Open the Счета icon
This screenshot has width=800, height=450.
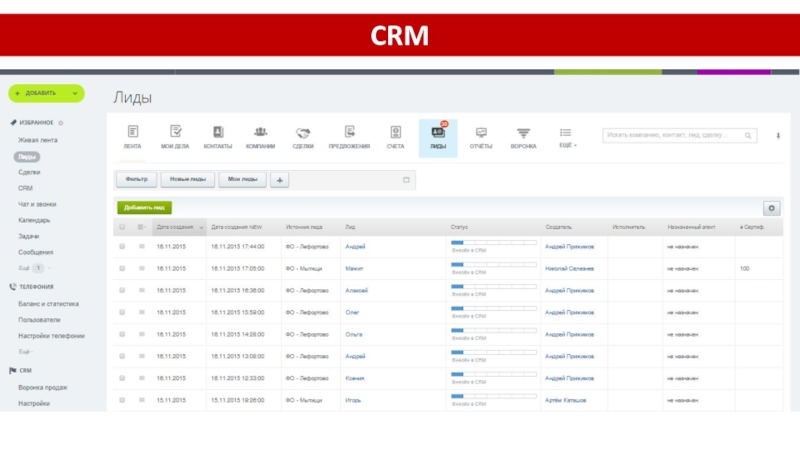click(395, 133)
